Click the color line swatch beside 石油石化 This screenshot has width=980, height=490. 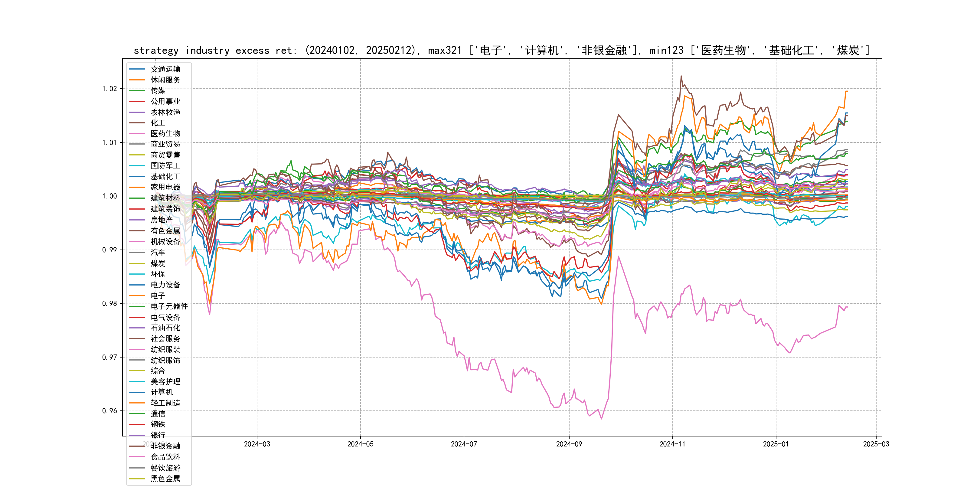pyautogui.click(x=137, y=328)
